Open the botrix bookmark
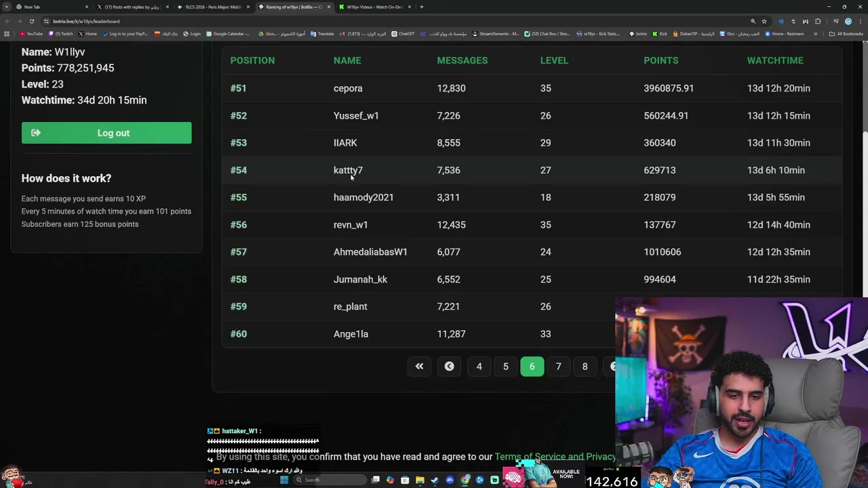The height and width of the screenshot is (488, 868). [638, 33]
